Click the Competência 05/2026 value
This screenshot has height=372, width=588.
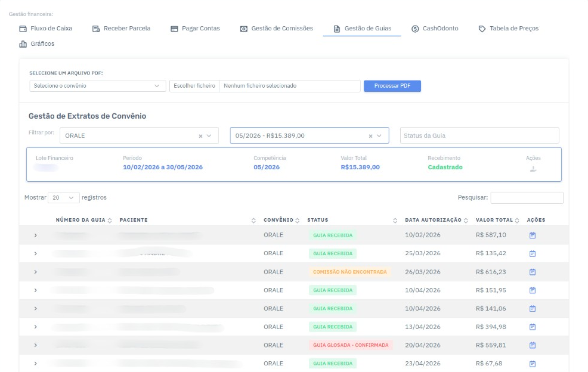pyautogui.click(x=267, y=168)
